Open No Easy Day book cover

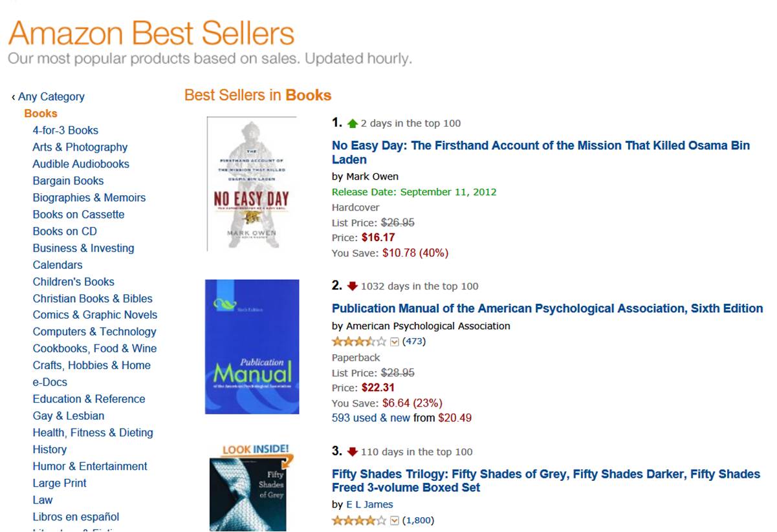(x=252, y=184)
